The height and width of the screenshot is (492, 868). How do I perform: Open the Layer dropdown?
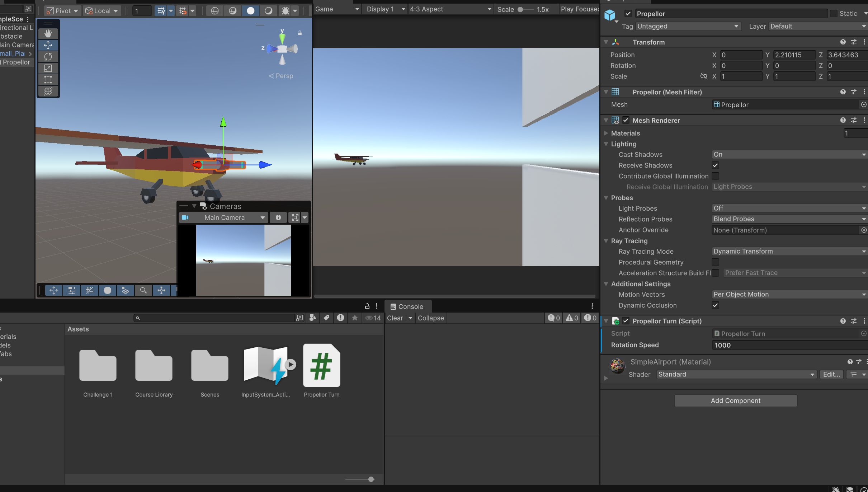pos(818,27)
